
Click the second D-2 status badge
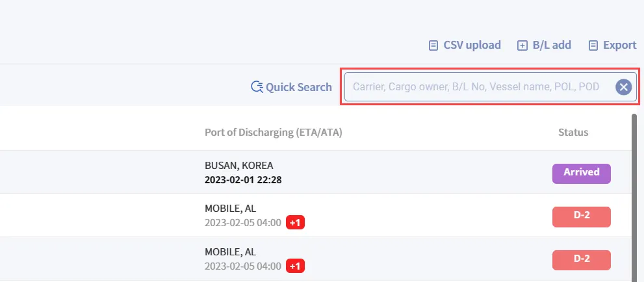click(581, 261)
